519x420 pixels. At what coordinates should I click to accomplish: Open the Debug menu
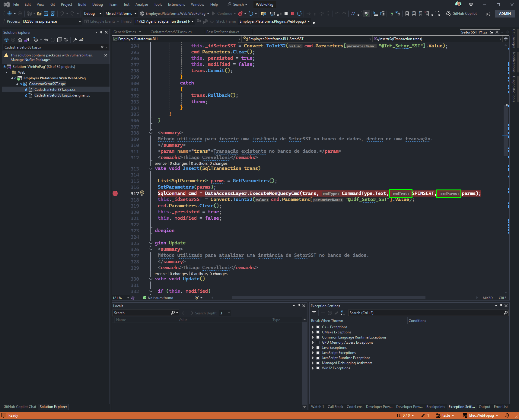[x=97, y=5]
